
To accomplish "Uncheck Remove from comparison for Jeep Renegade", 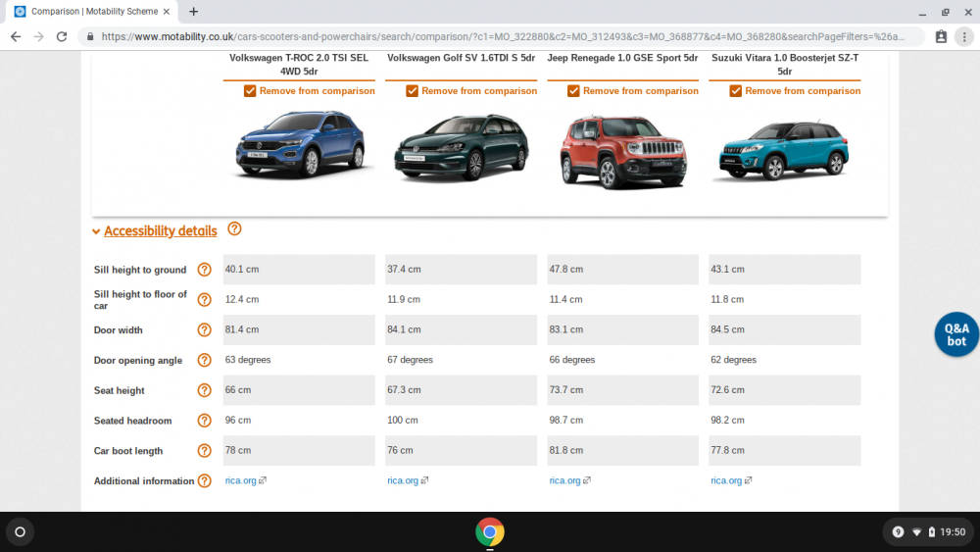I will point(573,90).
